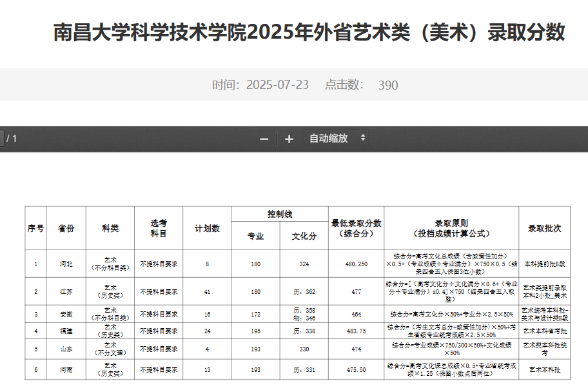The width and height of the screenshot is (588, 390).
Task: Click the 安徽 formula 综合分=高考文化分×50%
Action: coord(451,314)
